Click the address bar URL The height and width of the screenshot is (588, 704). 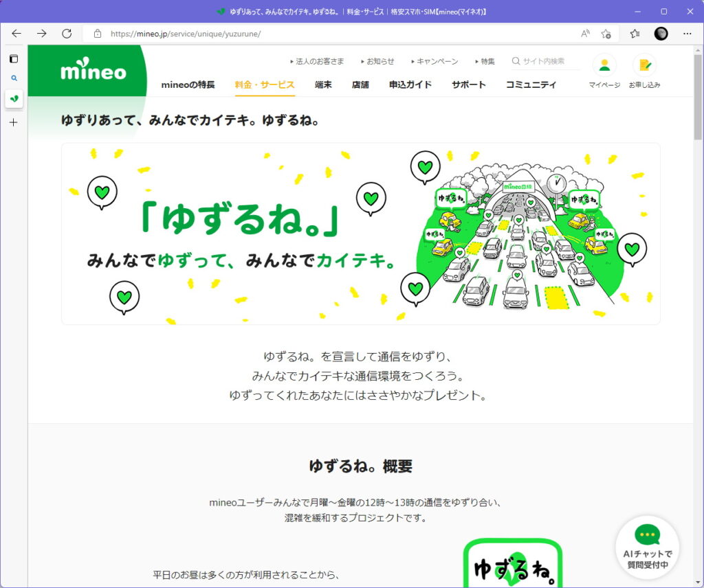(186, 34)
